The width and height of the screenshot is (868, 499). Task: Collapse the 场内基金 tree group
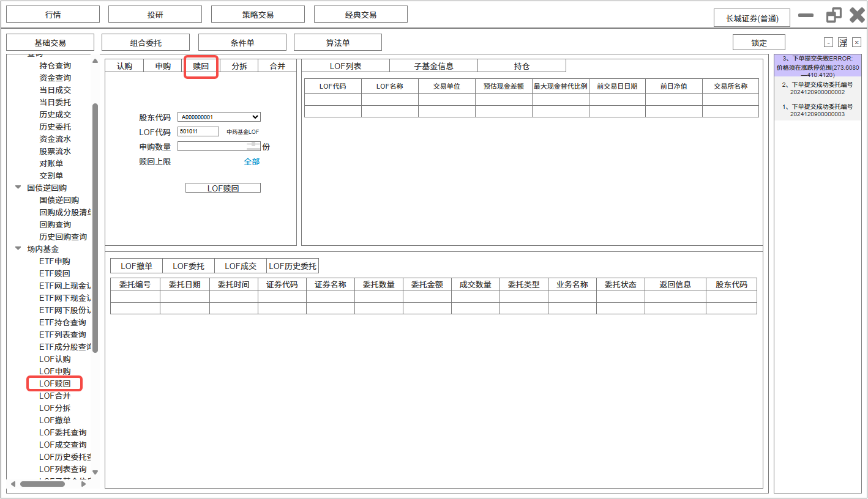tap(18, 249)
